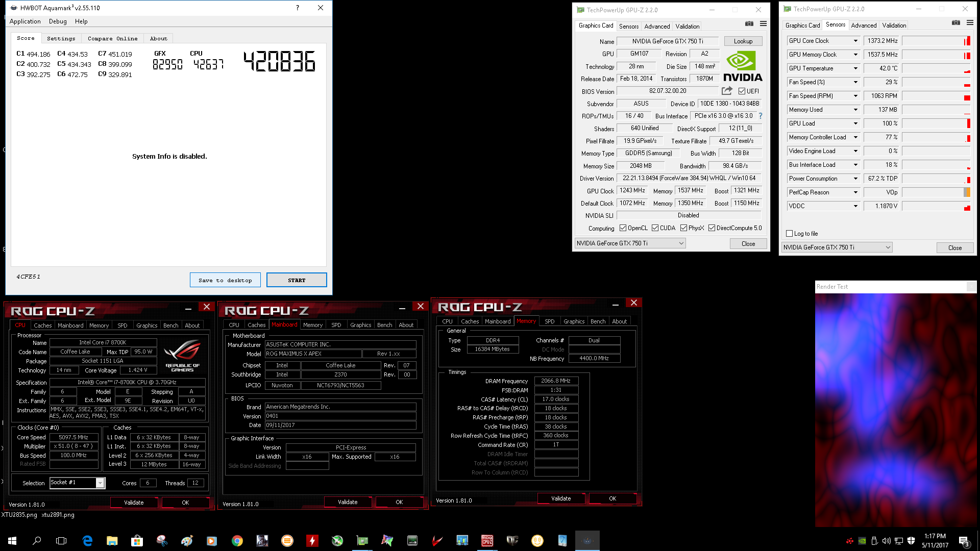
Task: Open the GPU Core Clock sensor dropdown
Action: click(x=855, y=41)
